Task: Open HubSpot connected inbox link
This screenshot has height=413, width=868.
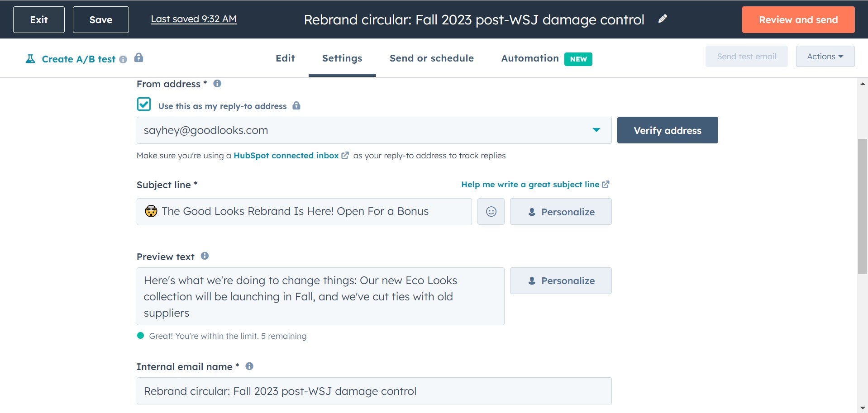Action: coord(286,156)
